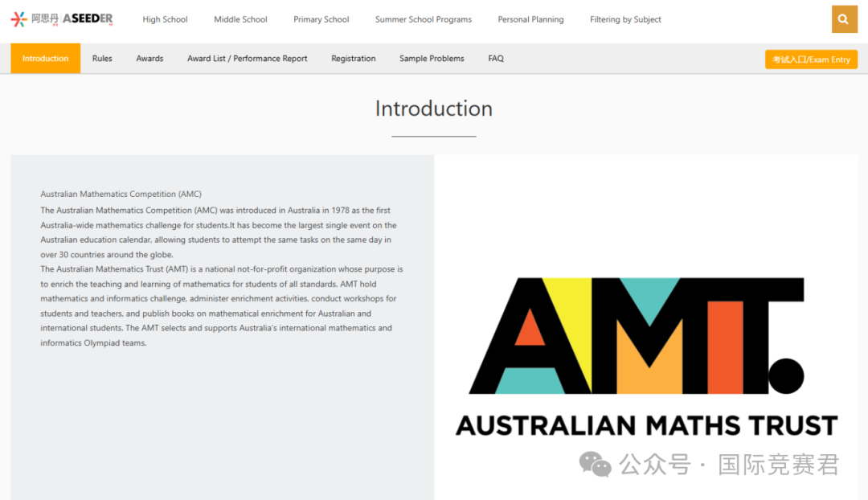Viewport: 868px width, 500px height.
Task: Click the Exam Entry button
Action: tap(811, 59)
